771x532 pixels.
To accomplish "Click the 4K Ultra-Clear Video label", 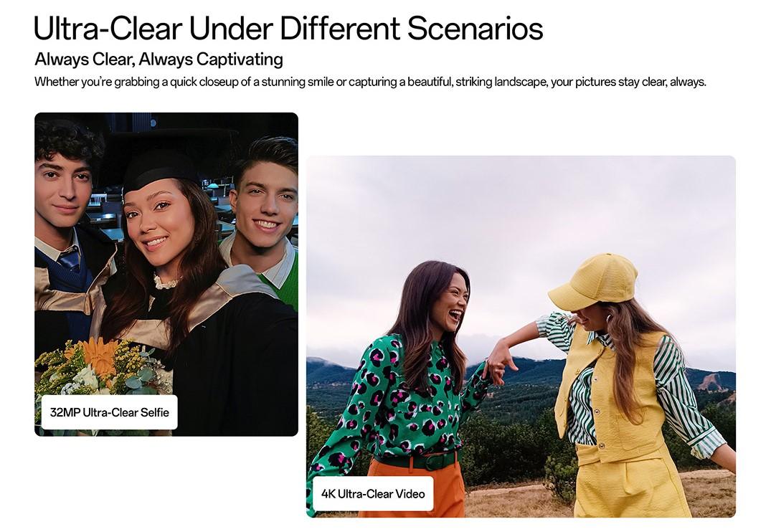I will click(373, 494).
